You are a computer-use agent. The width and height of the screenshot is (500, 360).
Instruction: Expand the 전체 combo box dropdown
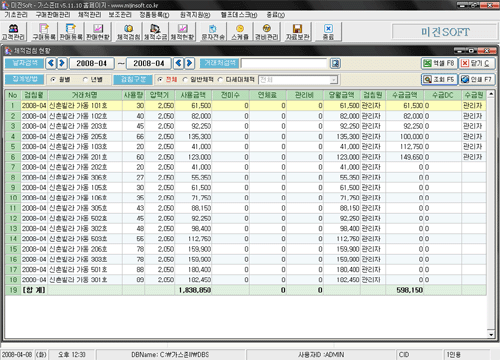click(333, 80)
